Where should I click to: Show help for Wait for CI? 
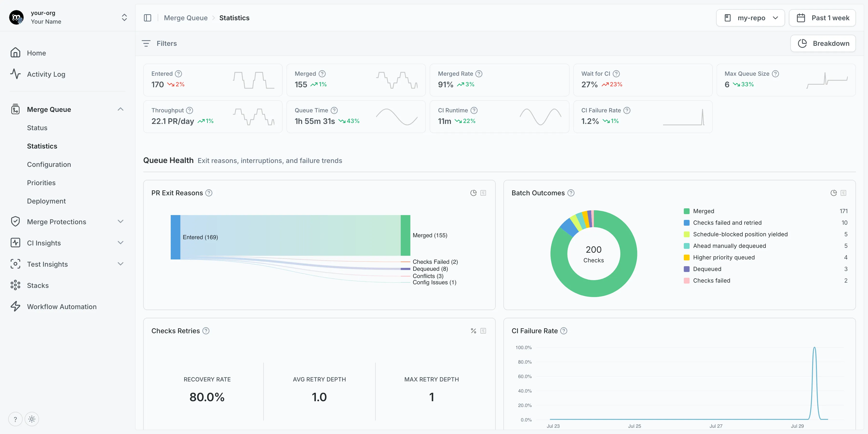(x=616, y=74)
